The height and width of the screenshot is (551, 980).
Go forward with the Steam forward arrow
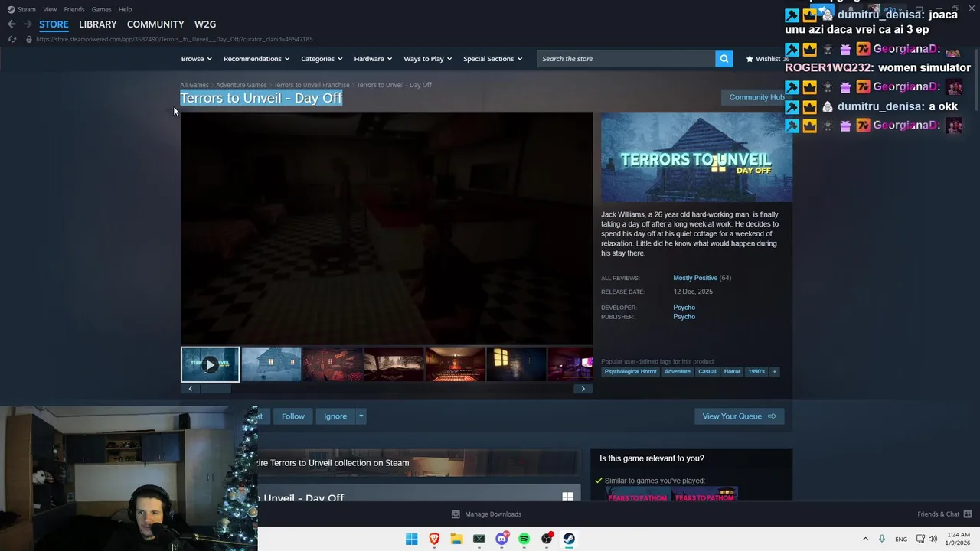pos(28,24)
